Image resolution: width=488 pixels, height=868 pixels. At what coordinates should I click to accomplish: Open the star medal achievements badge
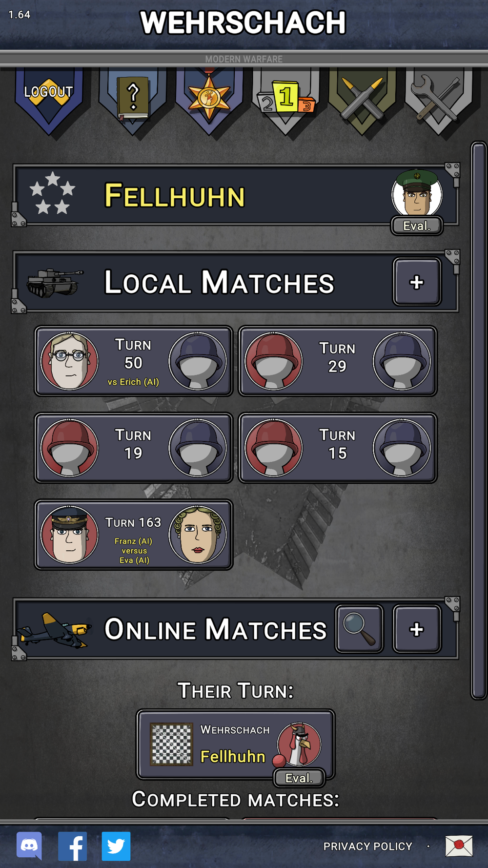209,100
